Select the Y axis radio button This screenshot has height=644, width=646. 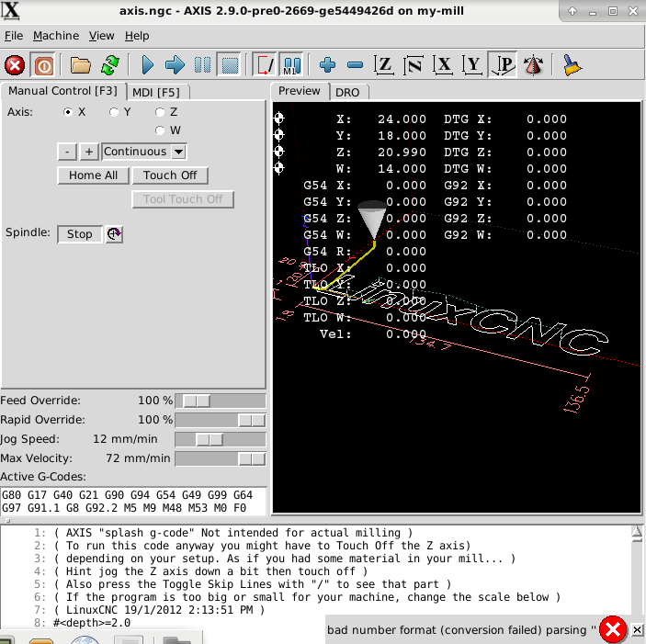pyautogui.click(x=114, y=112)
